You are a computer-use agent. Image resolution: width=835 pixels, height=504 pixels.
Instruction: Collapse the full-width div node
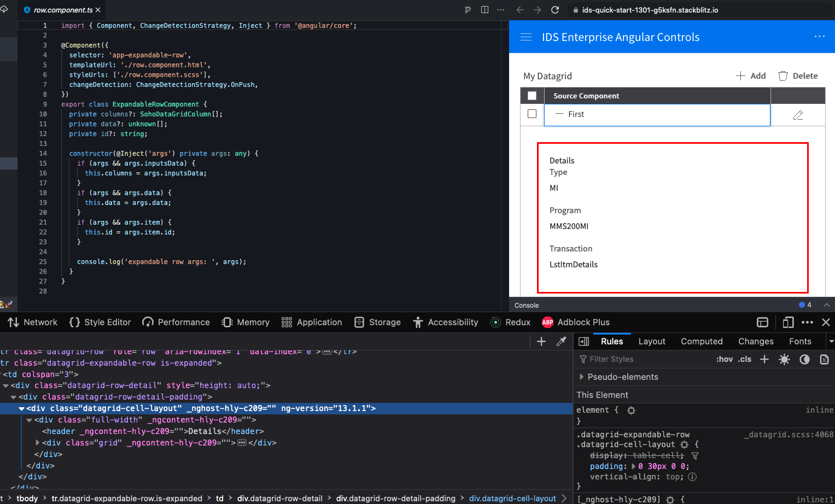tap(30, 420)
